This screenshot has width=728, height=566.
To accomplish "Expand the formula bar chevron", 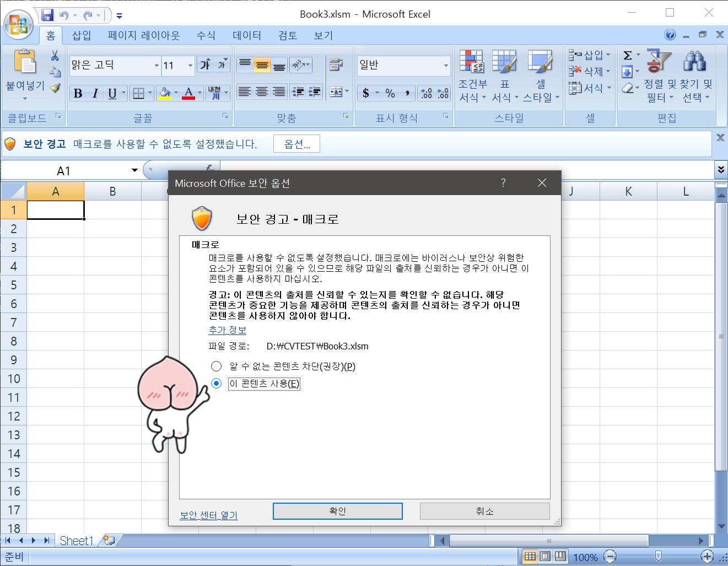I will (721, 170).
